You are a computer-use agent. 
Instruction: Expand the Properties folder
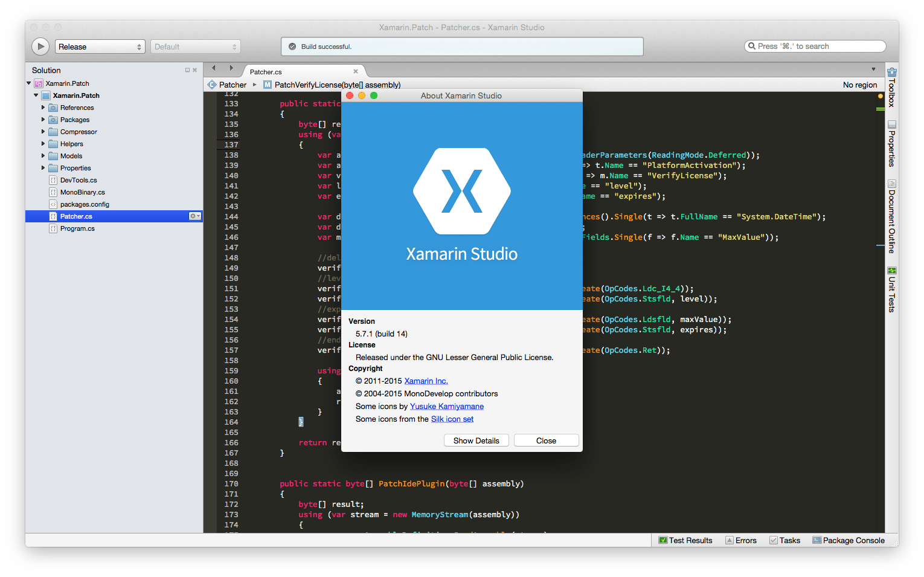43,168
